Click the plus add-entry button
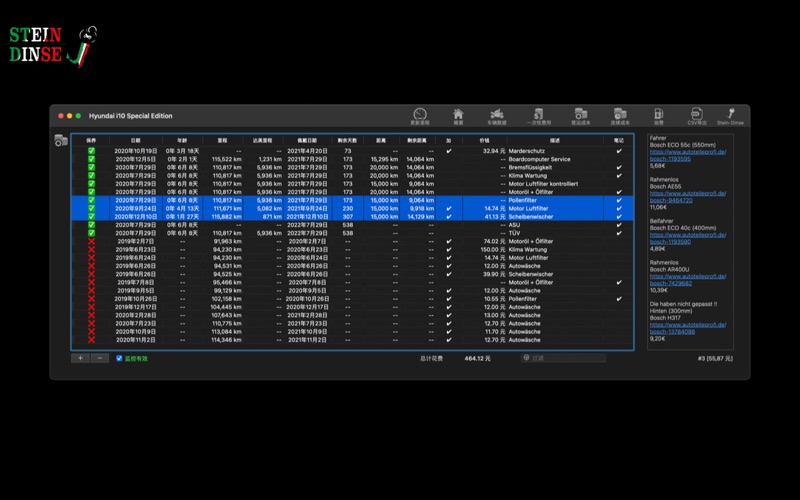The image size is (800, 500). [x=80, y=358]
